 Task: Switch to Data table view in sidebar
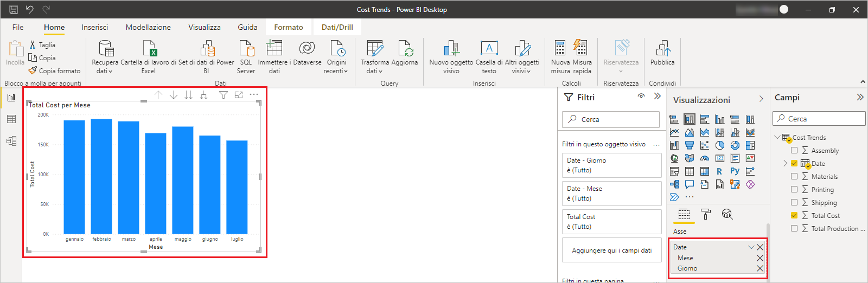[x=11, y=119]
